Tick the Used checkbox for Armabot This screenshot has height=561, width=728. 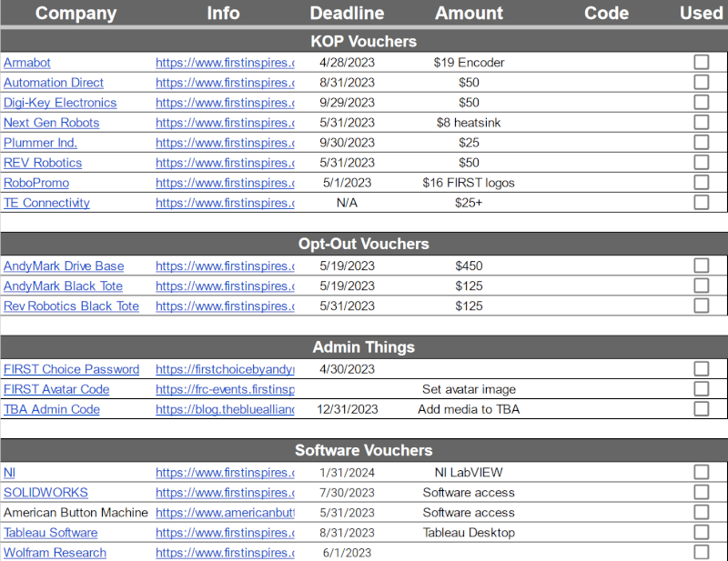click(701, 62)
